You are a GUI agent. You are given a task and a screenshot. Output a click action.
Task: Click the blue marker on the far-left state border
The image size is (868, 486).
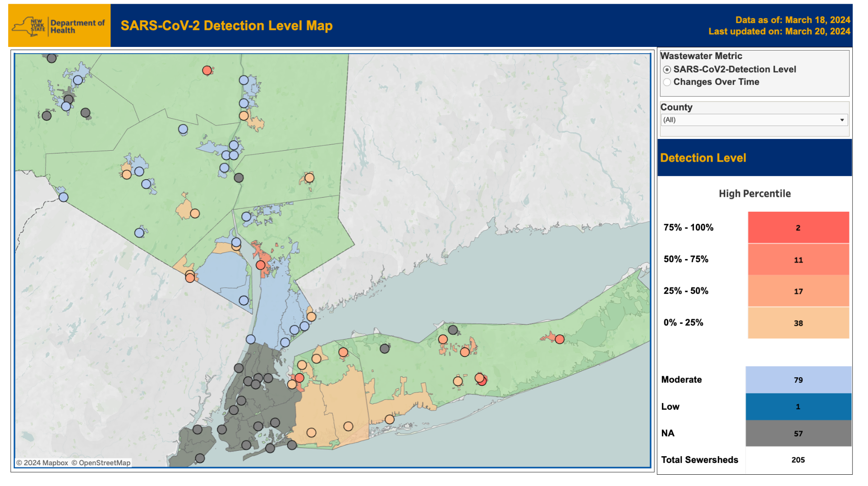(64, 197)
